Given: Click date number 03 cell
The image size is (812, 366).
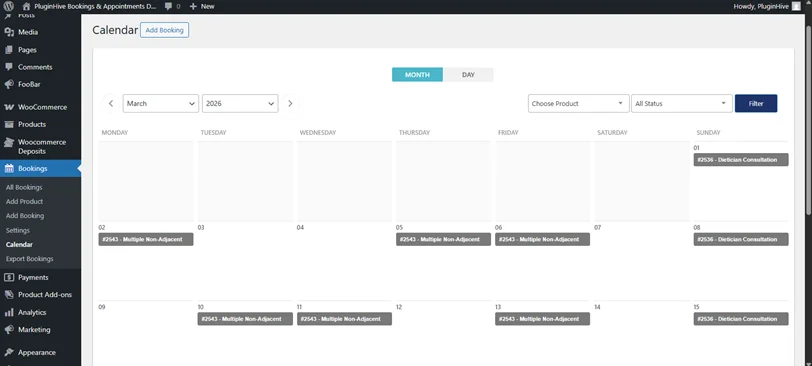Looking at the screenshot, I should 201,228.
